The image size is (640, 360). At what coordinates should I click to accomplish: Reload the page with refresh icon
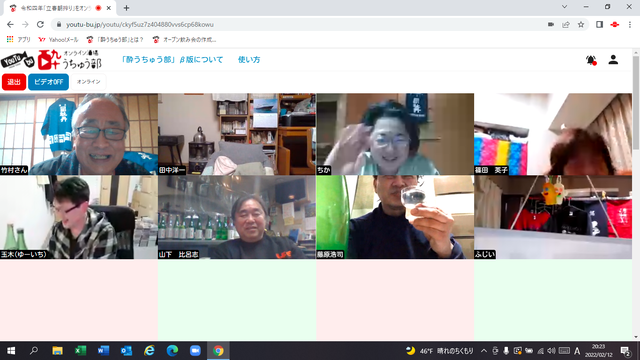tap(40, 24)
